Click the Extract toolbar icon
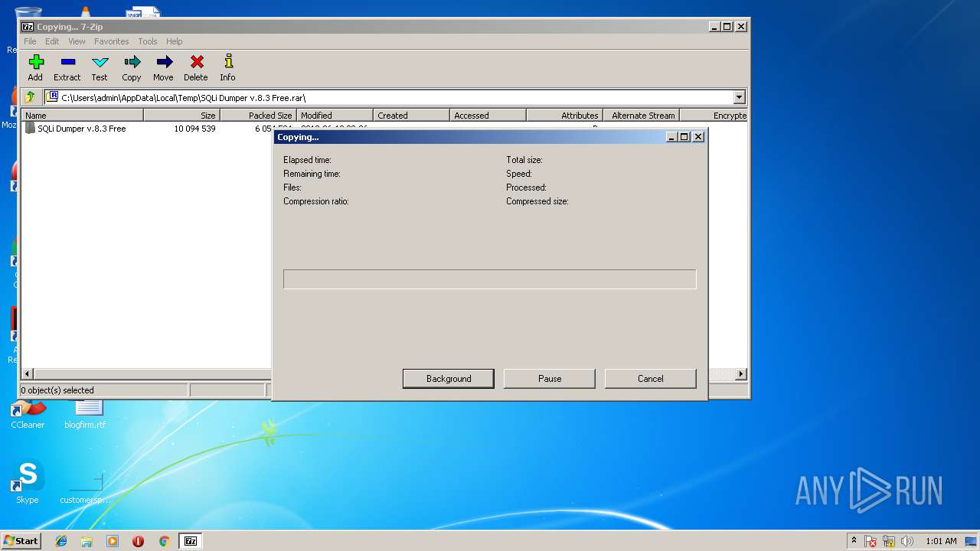Viewport: 980px width, 551px height. pos(67,67)
